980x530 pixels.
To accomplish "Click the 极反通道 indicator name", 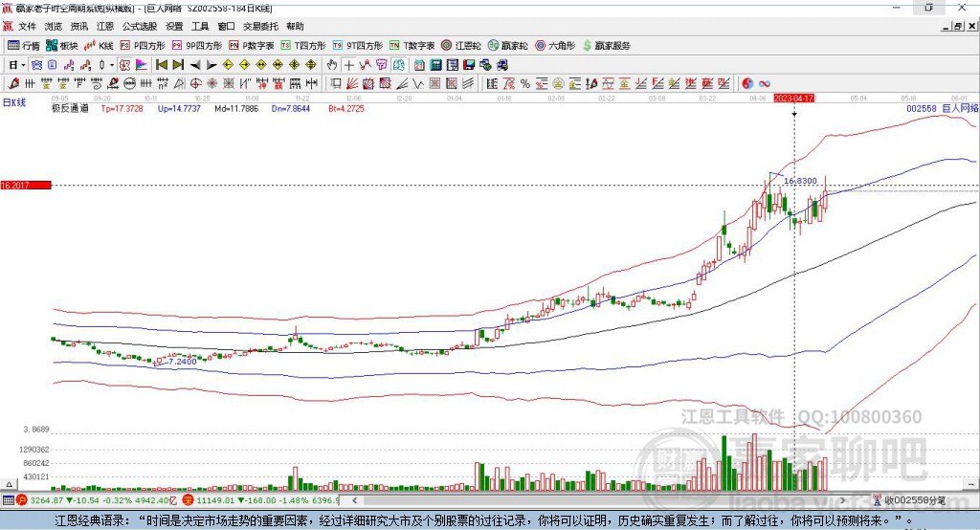I will (x=70, y=108).
